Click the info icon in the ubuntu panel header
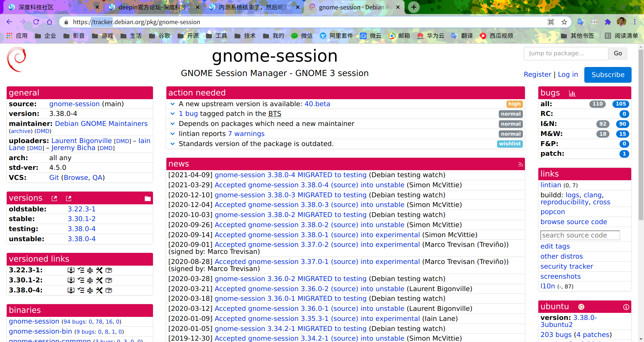This screenshot has height=342, width=644. tap(626, 307)
